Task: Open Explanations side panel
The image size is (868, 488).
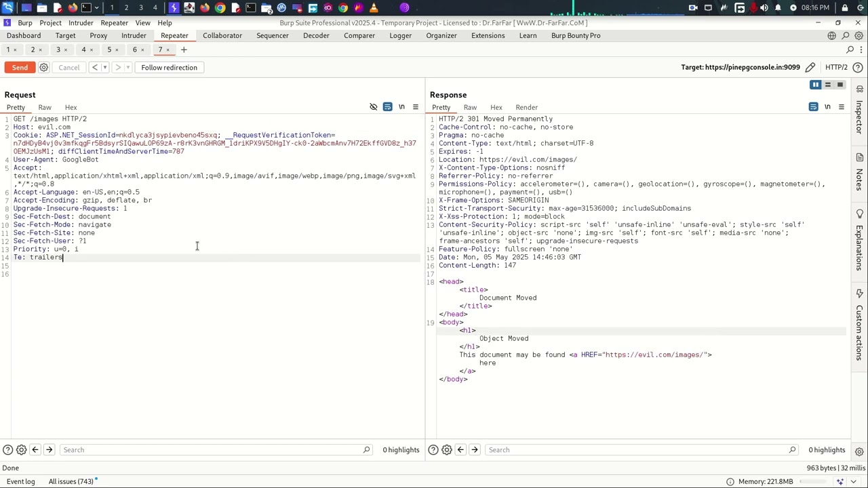Action: point(859,241)
